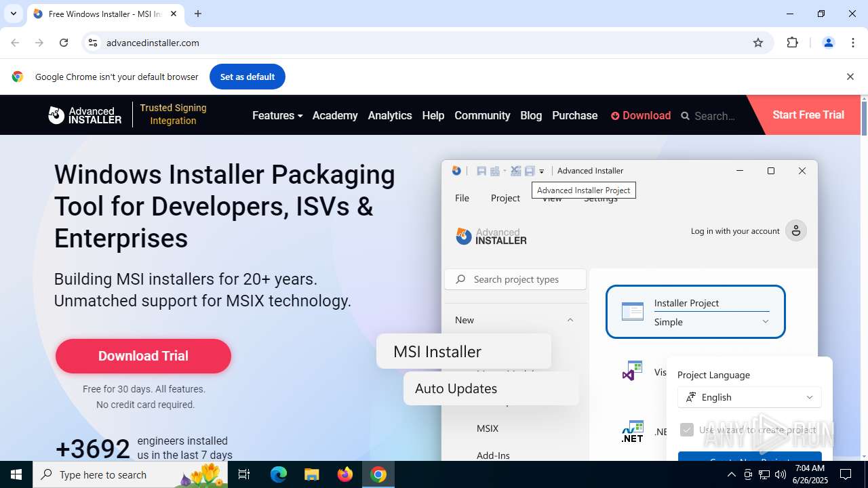Click the Advanced Installer site logo
The width and height of the screenshot is (868, 488).
click(x=85, y=115)
